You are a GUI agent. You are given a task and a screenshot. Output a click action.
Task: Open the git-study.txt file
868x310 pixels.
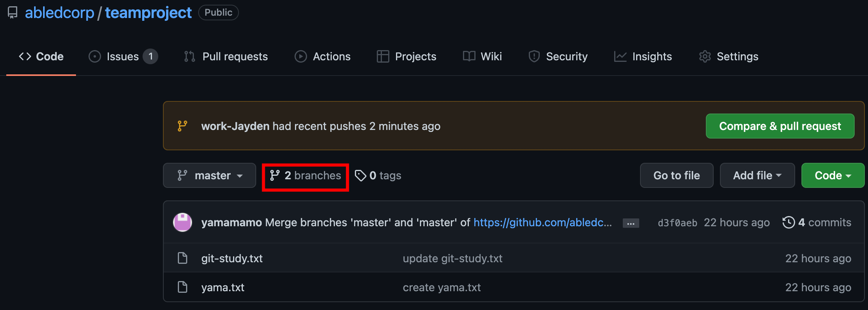coord(232,258)
